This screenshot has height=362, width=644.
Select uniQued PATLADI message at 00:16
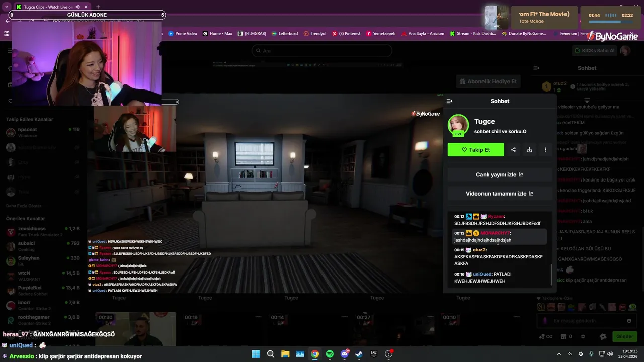click(499, 278)
